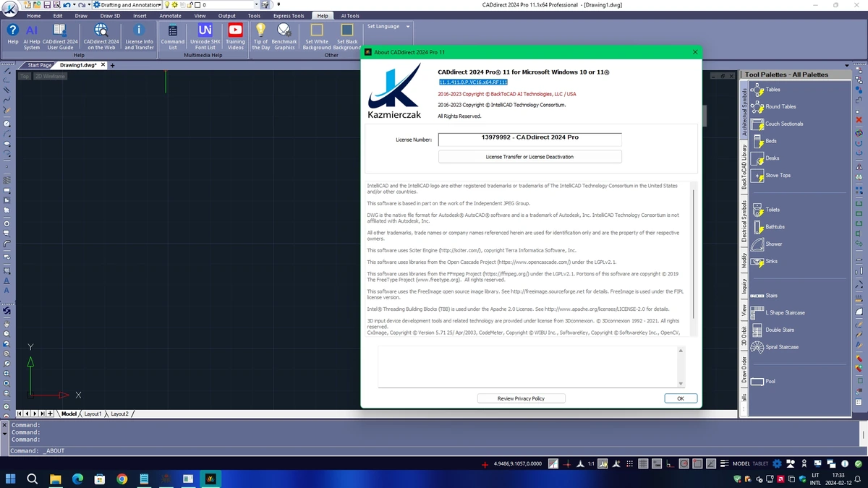This screenshot has height=488, width=868.
Task: Show the Tip of the Day
Action: [261, 35]
